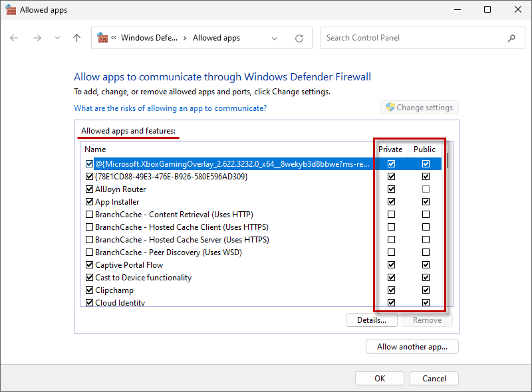Image resolution: width=532 pixels, height=392 pixels.
Task: Click Allow another app... button
Action: pos(412,347)
